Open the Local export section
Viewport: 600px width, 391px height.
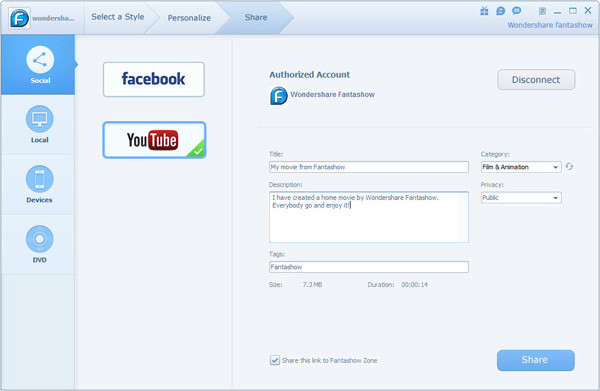pos(38,125)
